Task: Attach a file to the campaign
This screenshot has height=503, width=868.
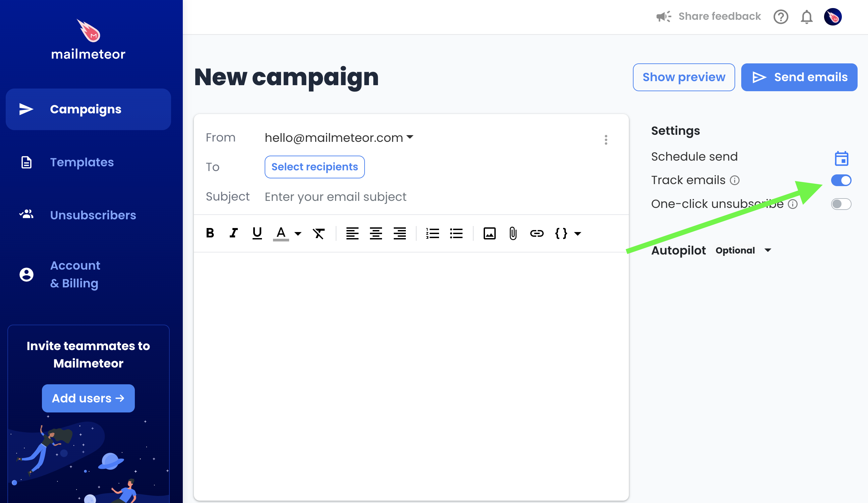Action: (x=512, y=233)
